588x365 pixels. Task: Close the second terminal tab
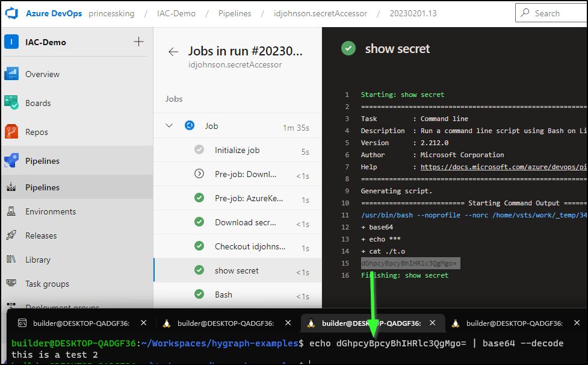coord(288,323)
